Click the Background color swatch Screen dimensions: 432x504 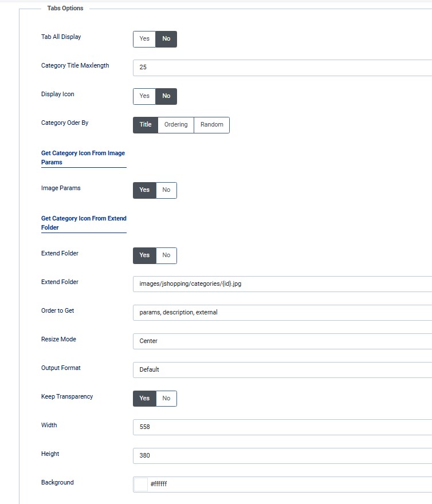point(140,485)
